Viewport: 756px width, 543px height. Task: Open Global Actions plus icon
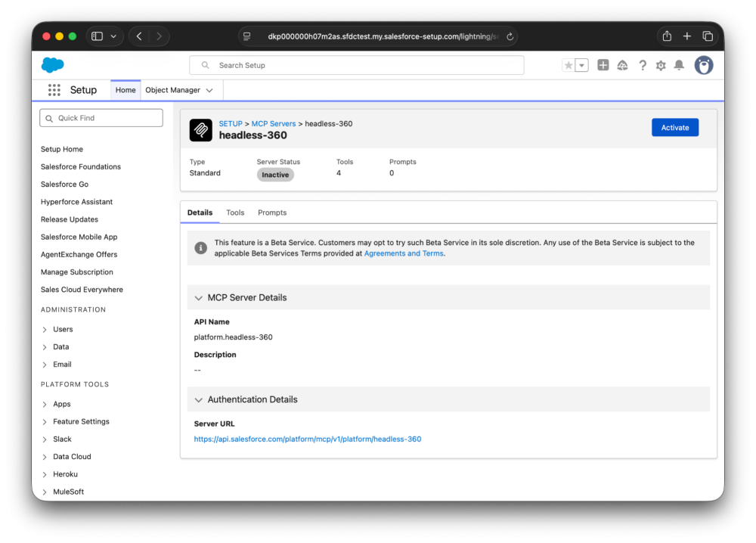pyautogui.click(x=603, y=65)
